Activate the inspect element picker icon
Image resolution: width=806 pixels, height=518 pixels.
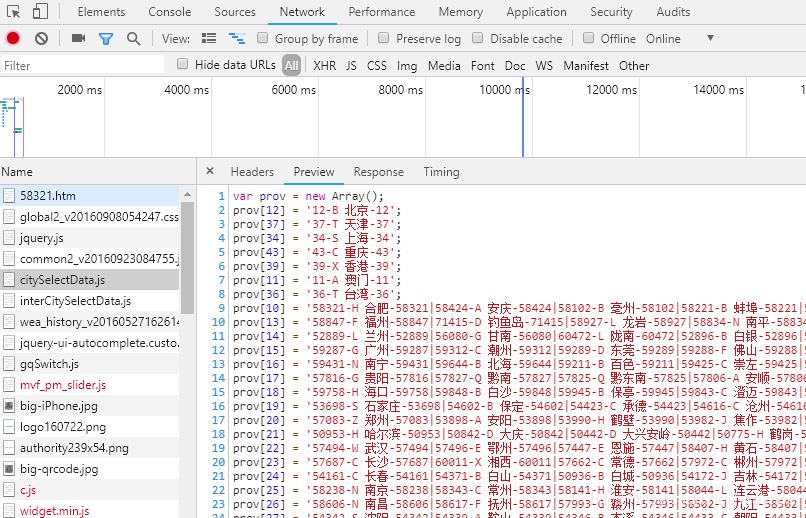[14, 12]
